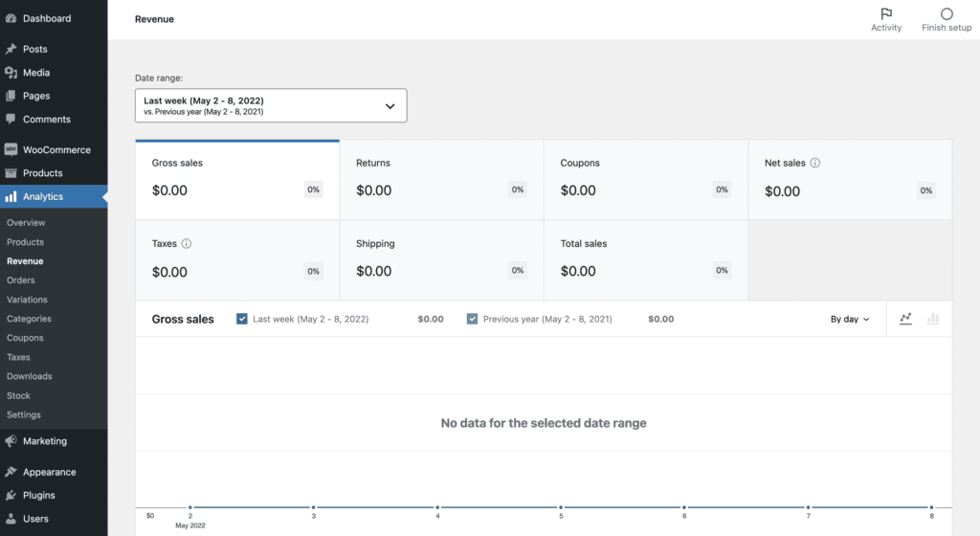This screenshot has height=536, width=980.
Task: Switch to bar chart view
Action: point(932,319)
